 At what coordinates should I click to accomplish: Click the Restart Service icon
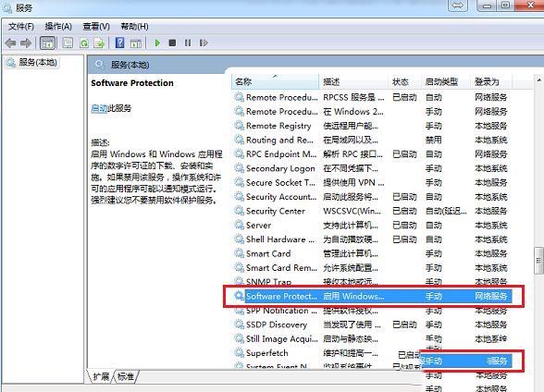click(x=204, y=43)
